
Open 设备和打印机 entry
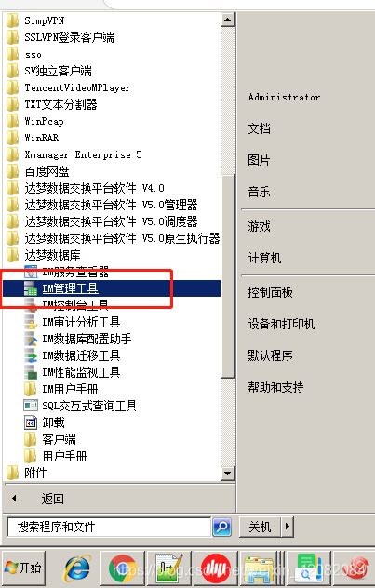(281, 324)
